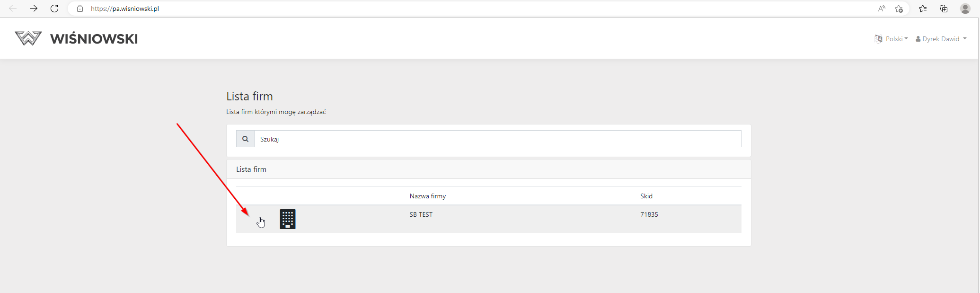Click the browser profile avatar
The height and width of the screenshot is (293, 980).
coord(965,9)
